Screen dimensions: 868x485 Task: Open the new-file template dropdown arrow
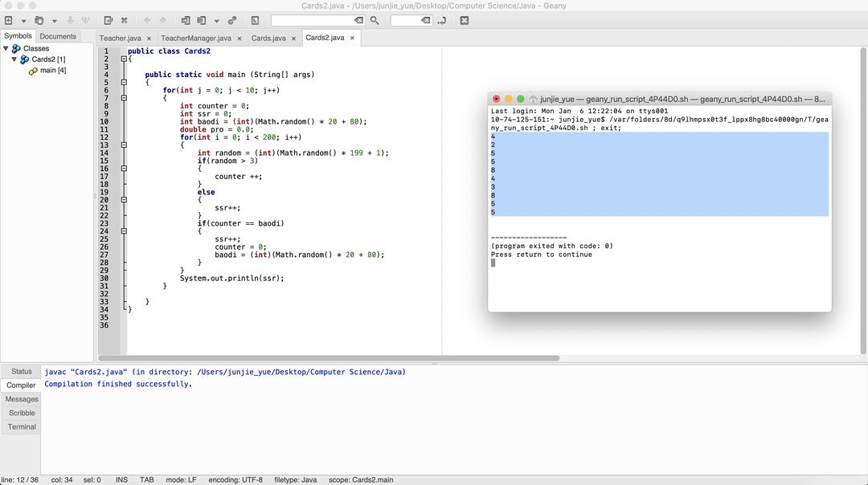coord(23,21)
